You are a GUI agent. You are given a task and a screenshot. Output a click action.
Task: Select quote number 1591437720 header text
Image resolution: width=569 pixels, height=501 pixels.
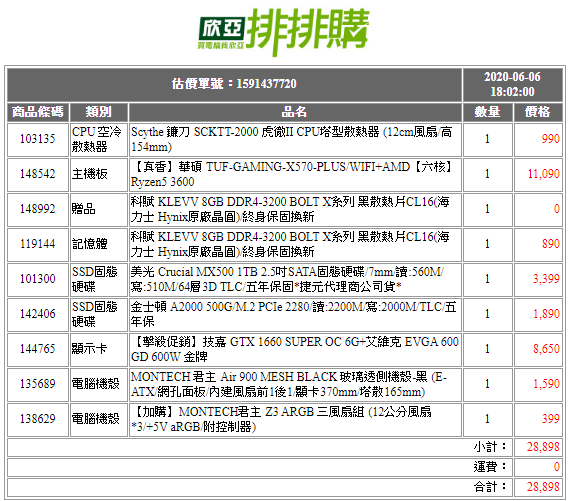click(234, 84)
